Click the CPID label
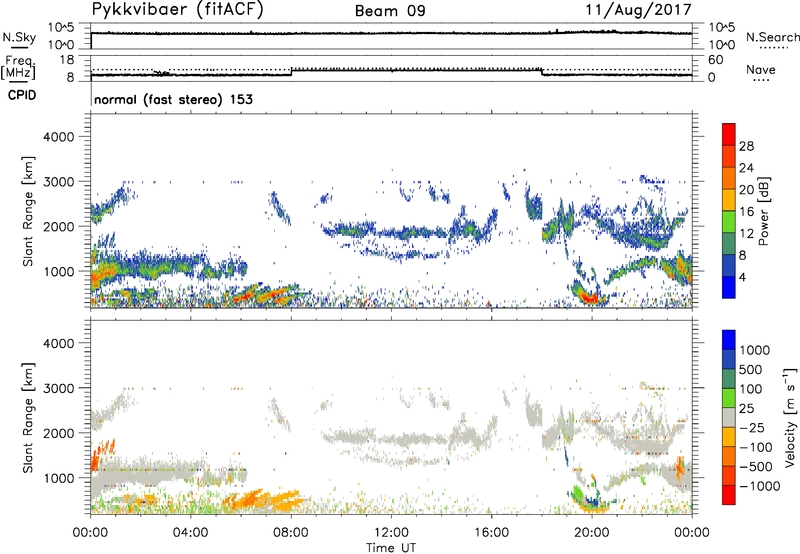Screen dimensions: 800x554 coord(22,95)
